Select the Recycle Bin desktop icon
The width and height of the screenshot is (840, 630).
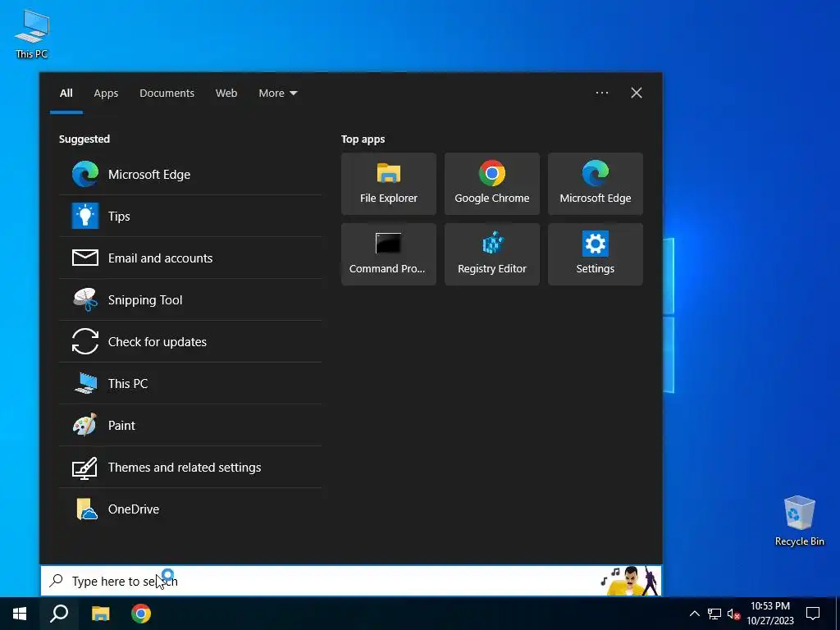[799, 521]
